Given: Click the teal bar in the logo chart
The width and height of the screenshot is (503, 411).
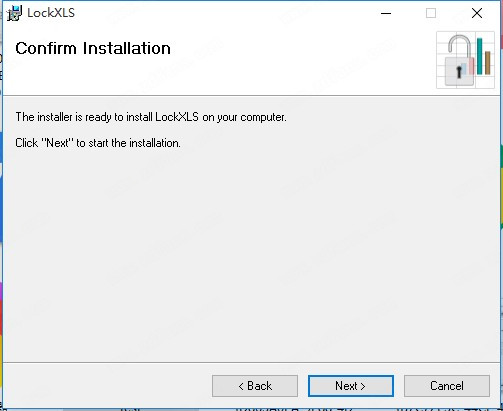Looking at the screenshot, I should (479, 56).
